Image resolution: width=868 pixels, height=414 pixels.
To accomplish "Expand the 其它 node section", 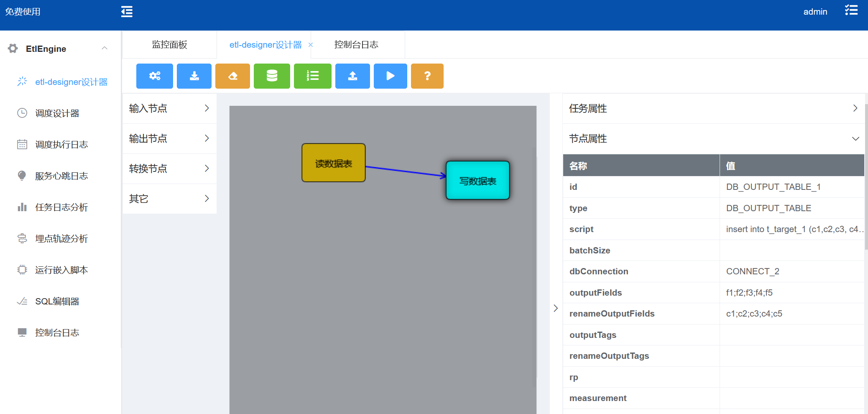I will point(169,199).
